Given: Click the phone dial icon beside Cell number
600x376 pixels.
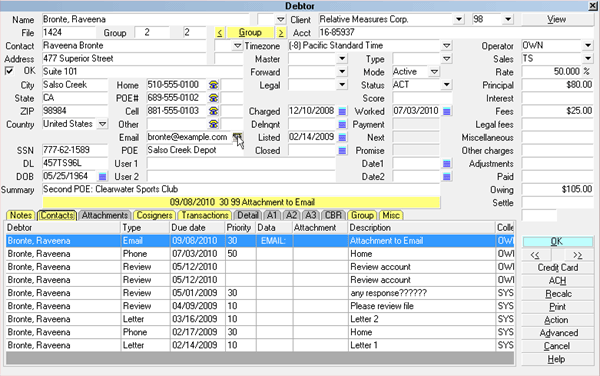Looking at the screenshot, I should (214, 111).
